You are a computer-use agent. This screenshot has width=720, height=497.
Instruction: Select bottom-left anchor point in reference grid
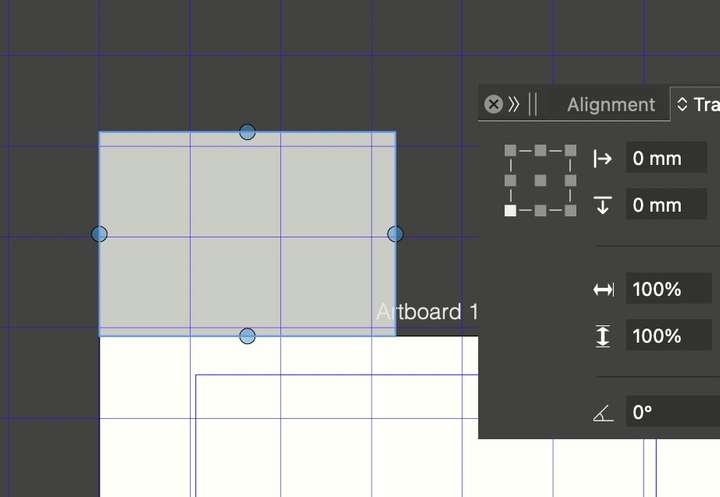510,210
